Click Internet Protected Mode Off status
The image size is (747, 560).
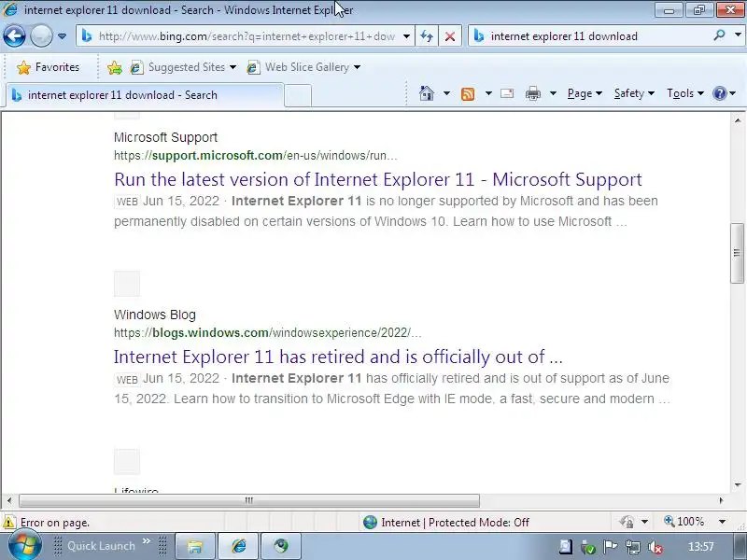tap(446, 523)
